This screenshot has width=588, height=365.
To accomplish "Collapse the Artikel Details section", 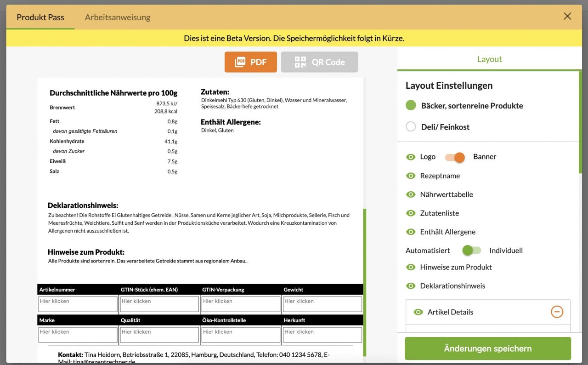I will tap(557, 312).
